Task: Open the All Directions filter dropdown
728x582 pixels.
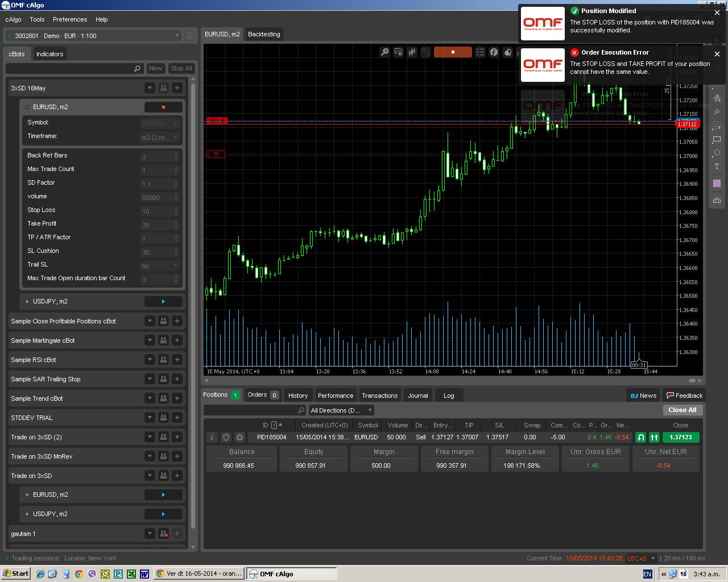Action: [x=341, y=410]
